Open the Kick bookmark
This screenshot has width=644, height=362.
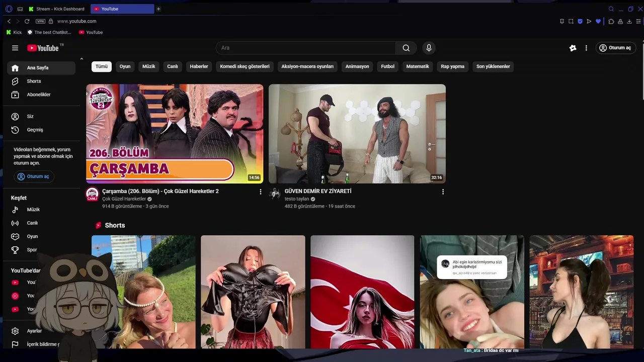(x=14, y=32)
